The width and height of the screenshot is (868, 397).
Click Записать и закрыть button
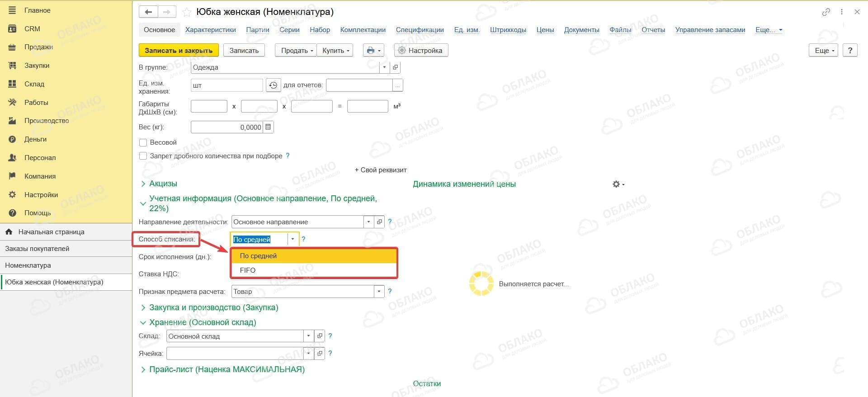point(179,50)
